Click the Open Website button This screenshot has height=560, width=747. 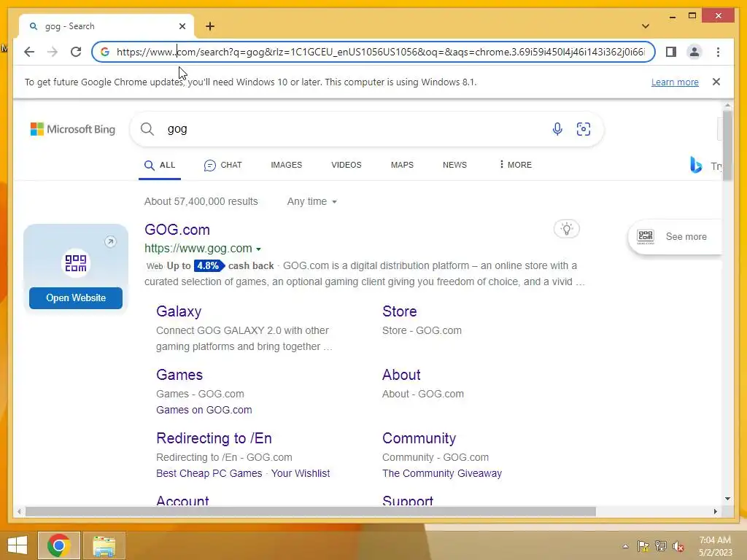tap(76, 298)
